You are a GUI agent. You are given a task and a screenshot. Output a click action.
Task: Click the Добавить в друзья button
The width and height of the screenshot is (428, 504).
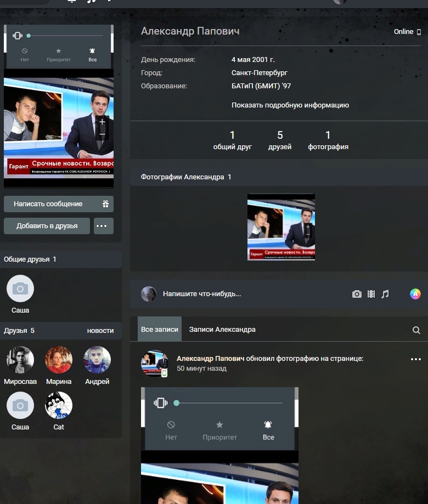coord(47,226)
